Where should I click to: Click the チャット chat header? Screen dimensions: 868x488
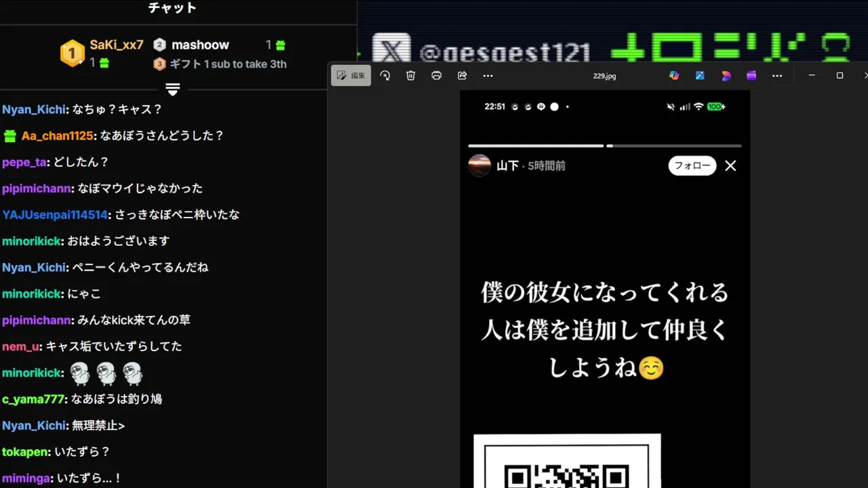(172, 8)
